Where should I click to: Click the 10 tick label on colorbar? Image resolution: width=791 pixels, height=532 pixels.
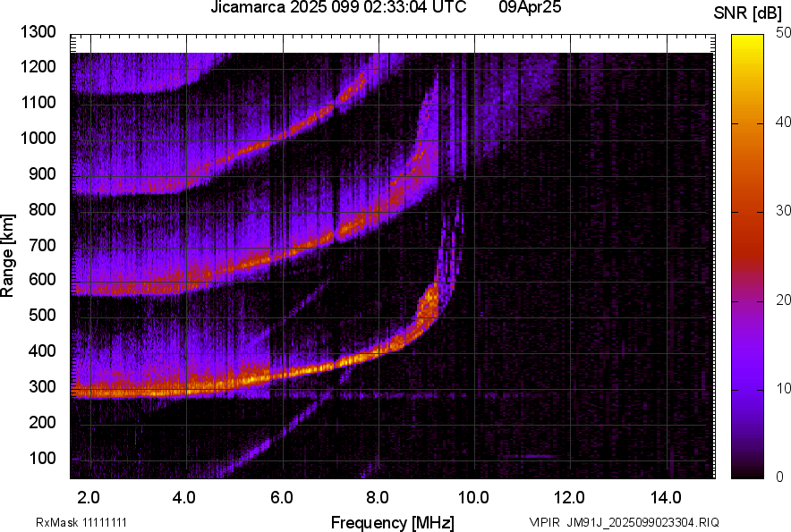tap(784, 388)
